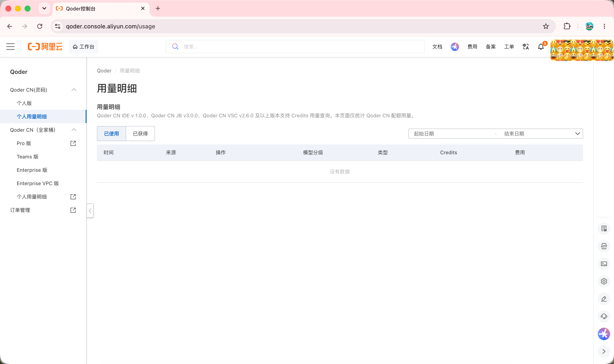Open the API tool icon in right toolbar

(604, 246)
